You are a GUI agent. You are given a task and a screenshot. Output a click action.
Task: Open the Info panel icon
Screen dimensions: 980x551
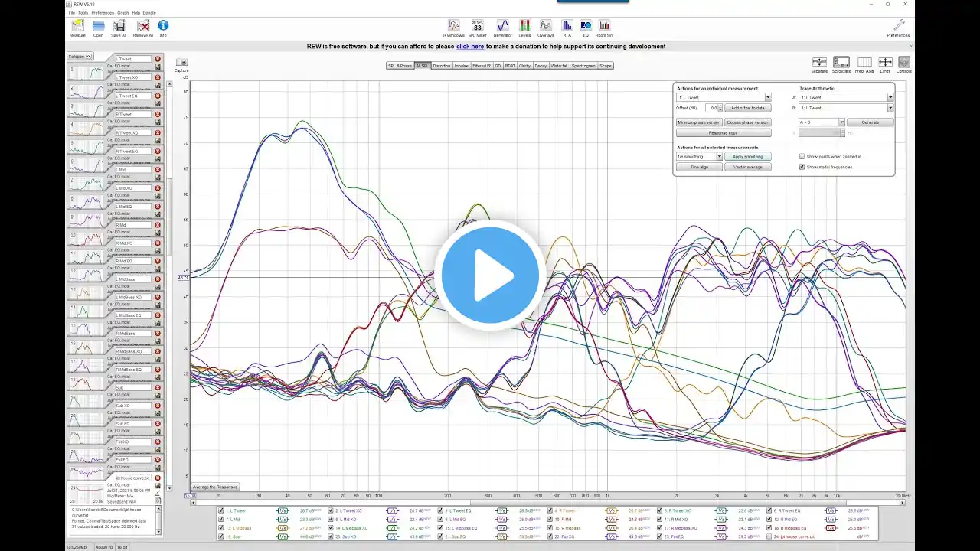[163, 27]
